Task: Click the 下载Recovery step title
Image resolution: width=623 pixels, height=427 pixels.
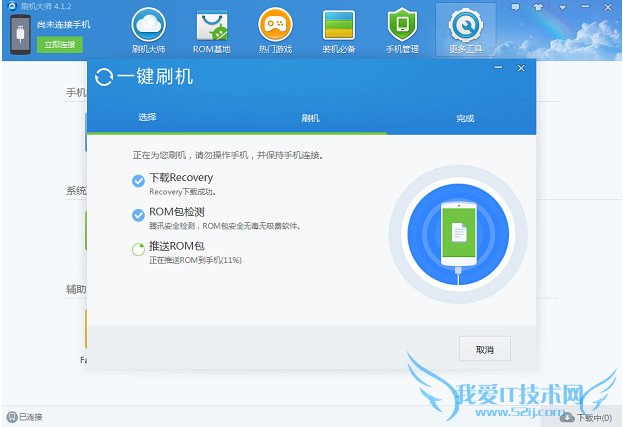Action: [x=181, y=178]
